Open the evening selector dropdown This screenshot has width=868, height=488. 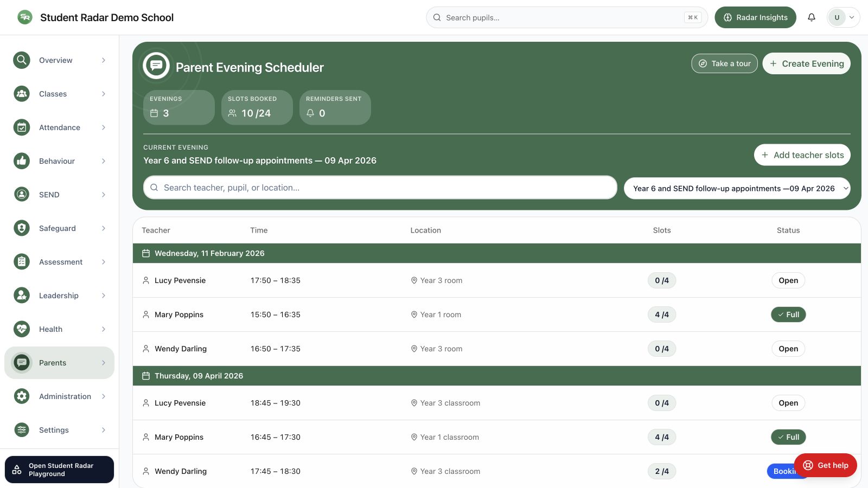737,188
